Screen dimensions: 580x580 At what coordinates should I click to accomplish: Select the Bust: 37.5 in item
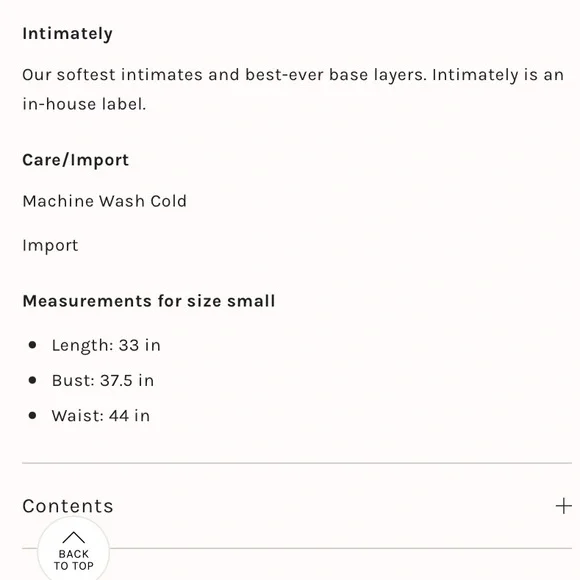coord(103,381)
